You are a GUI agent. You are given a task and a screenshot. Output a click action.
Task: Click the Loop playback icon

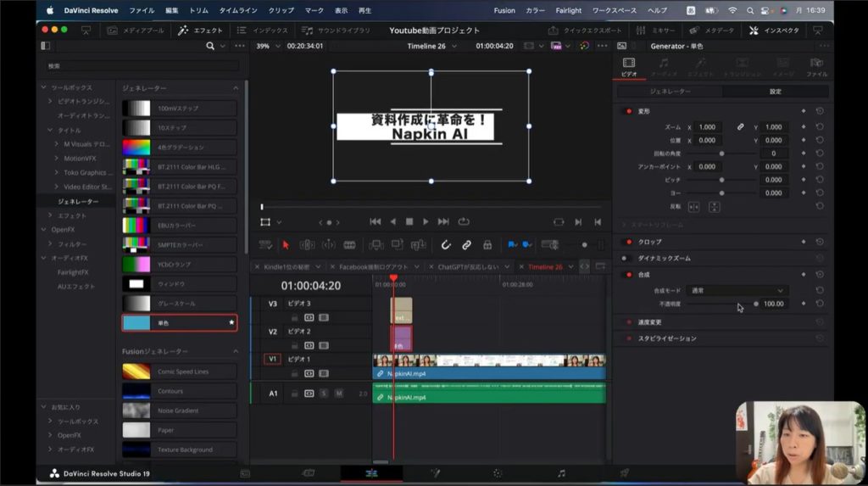(x=464, y=221)
